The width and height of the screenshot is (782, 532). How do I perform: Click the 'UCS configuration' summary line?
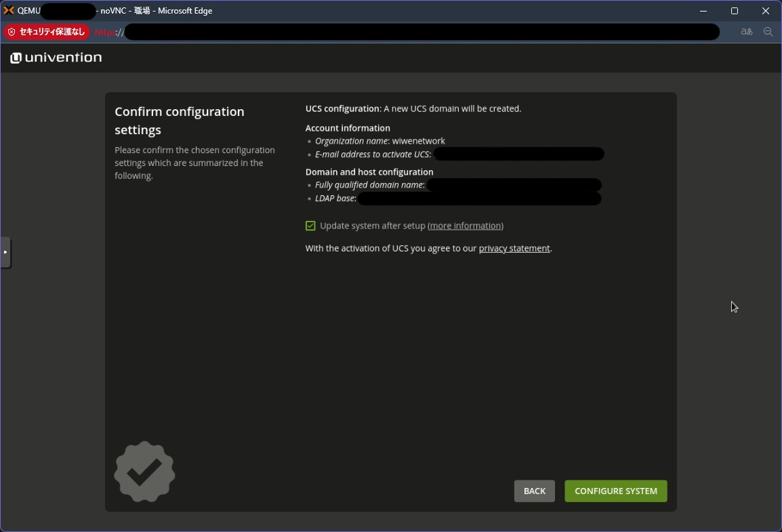(x=413, y=108)
